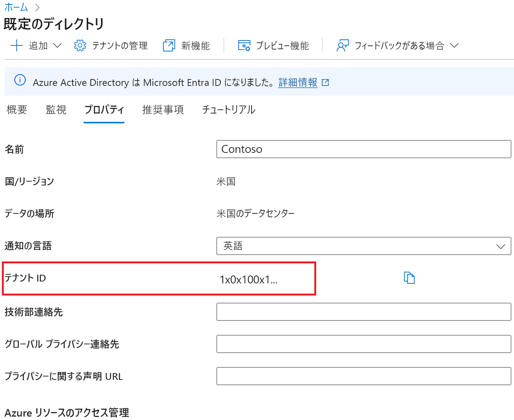
Task: Click the プライバシーに関する声明 URL input field
Action: 363,376
